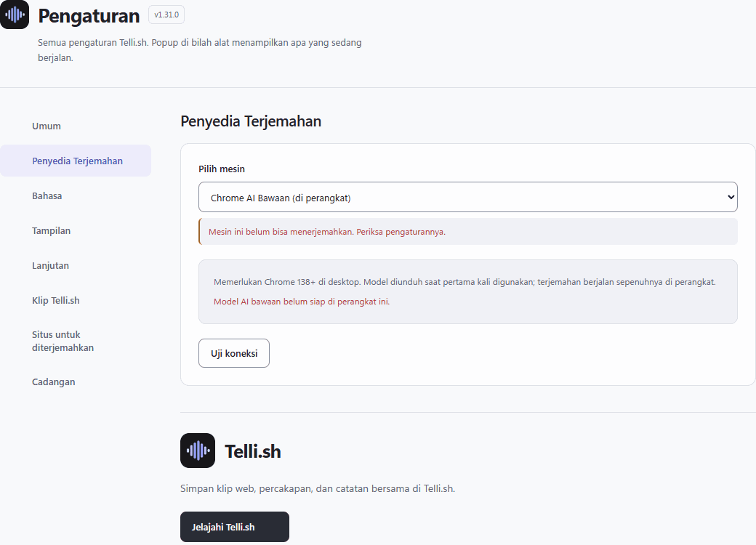Click the Penyedia Terjemahan section heading
Screen dimensions: 756x545
click(x=251, y=121)
